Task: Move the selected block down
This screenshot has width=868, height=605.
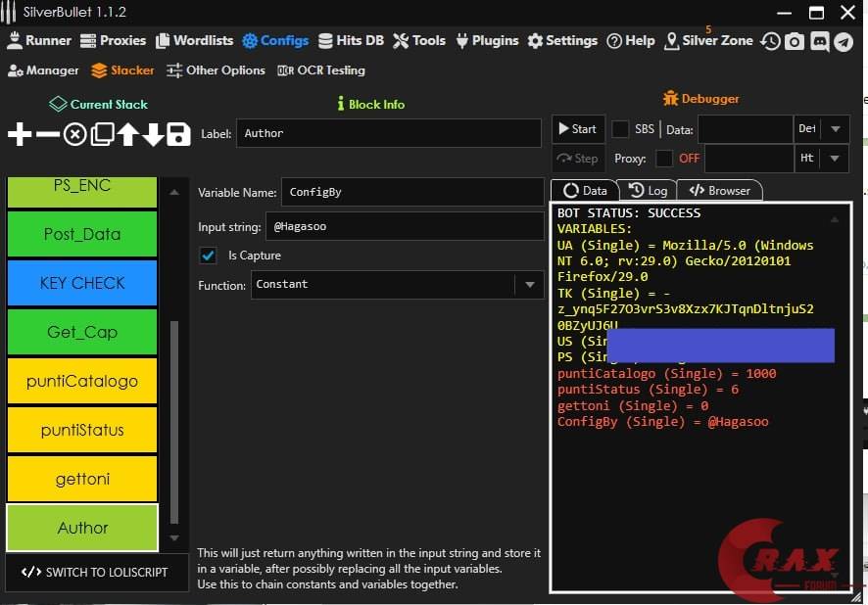Action: pos(154,135)
